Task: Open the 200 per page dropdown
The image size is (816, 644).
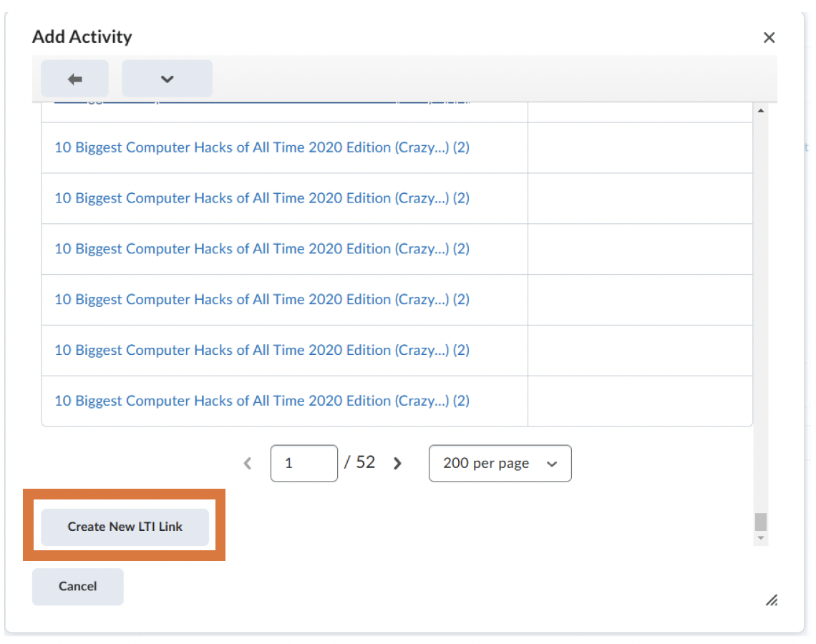Action: [x=500, y=464]
